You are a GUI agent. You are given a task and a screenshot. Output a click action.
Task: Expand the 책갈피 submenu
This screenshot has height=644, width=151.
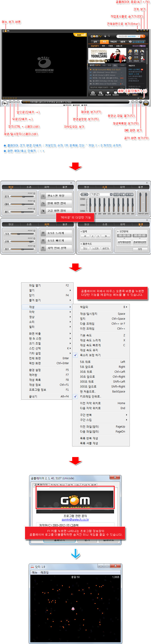[101, 307]
